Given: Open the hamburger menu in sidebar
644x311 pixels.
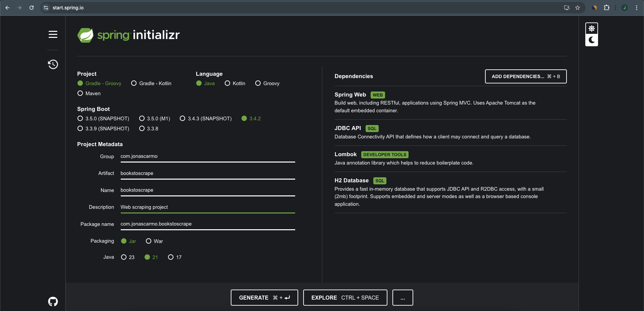Looking at the screenshot, I should point(53,35).
